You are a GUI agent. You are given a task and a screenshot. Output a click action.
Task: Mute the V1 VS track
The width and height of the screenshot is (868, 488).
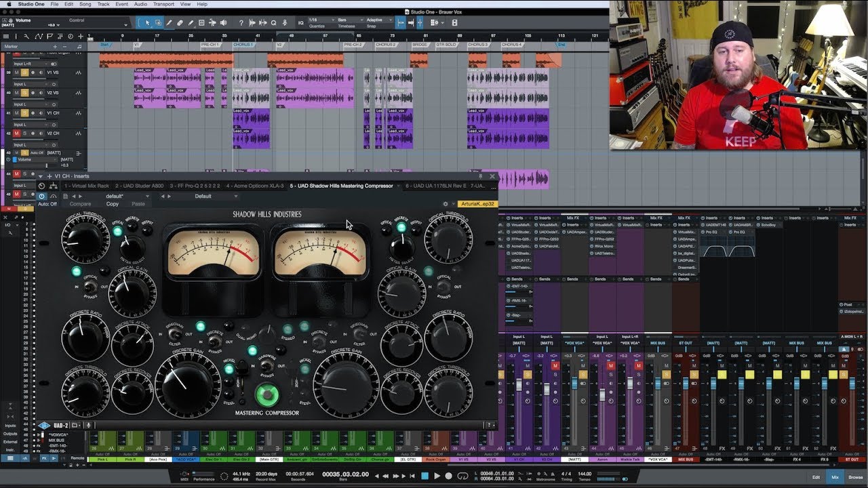17,73
